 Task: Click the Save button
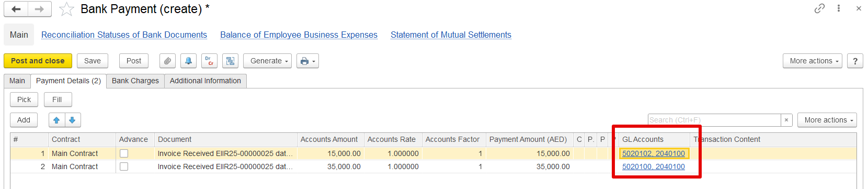pyautogui.click(x=93, y=61)
